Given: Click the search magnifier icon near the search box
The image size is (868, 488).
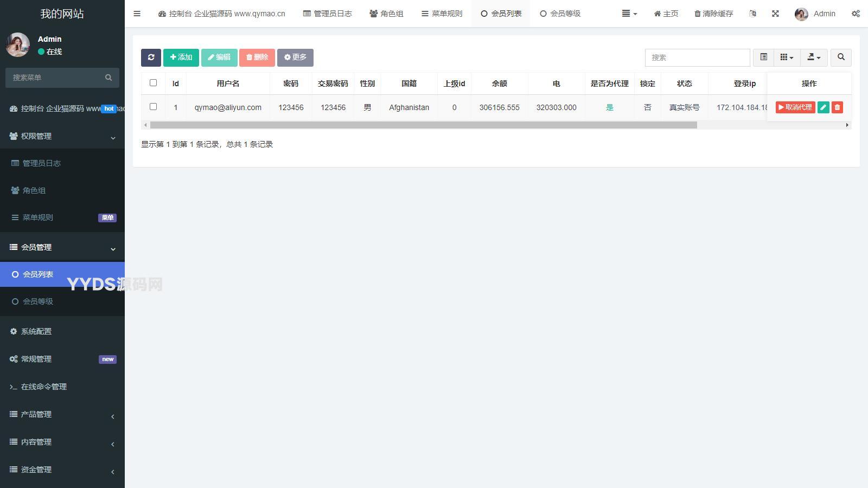Looking at the screenshot, I should pyautogui.click(x=840, y=57).
